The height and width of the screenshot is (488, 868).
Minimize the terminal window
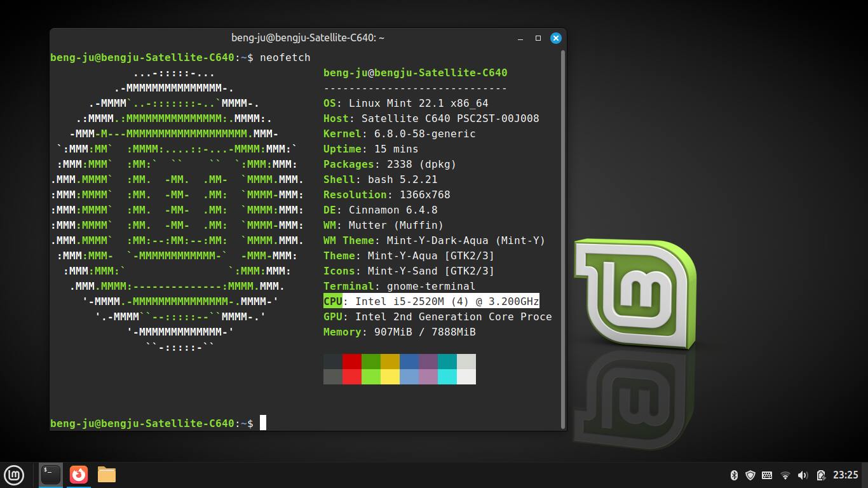tap(520, 38)
